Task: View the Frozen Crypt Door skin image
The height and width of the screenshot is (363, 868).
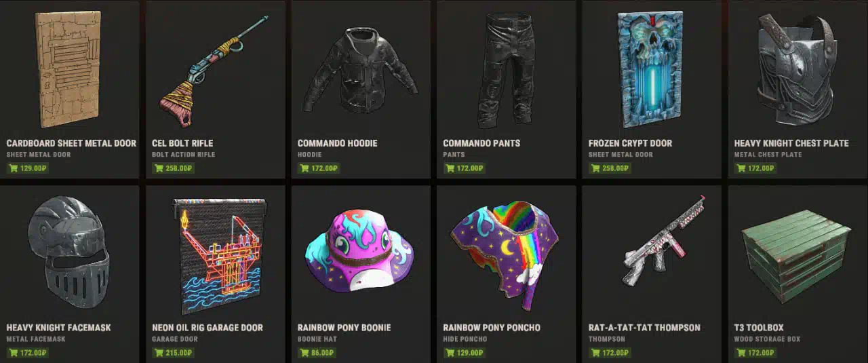Action: pyautogui.click(x=650, y=69)
